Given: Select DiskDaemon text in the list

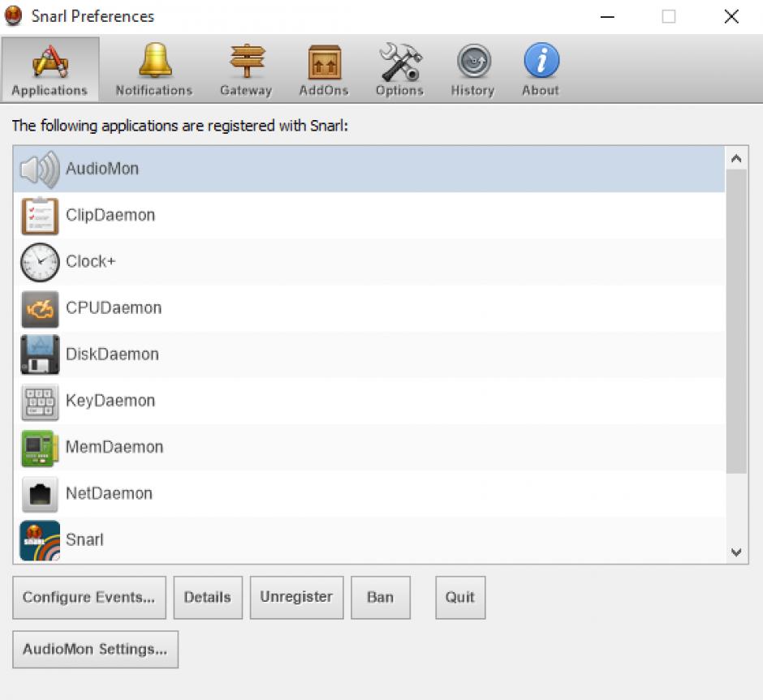Looking at the screenshot, I should pyautogui.click(x=112, y=354).
